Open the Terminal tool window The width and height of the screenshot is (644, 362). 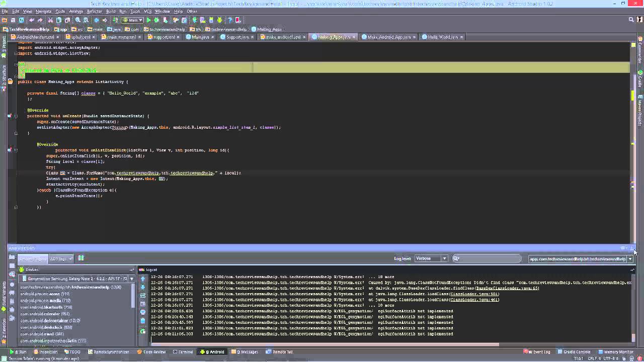coord(183,352)
